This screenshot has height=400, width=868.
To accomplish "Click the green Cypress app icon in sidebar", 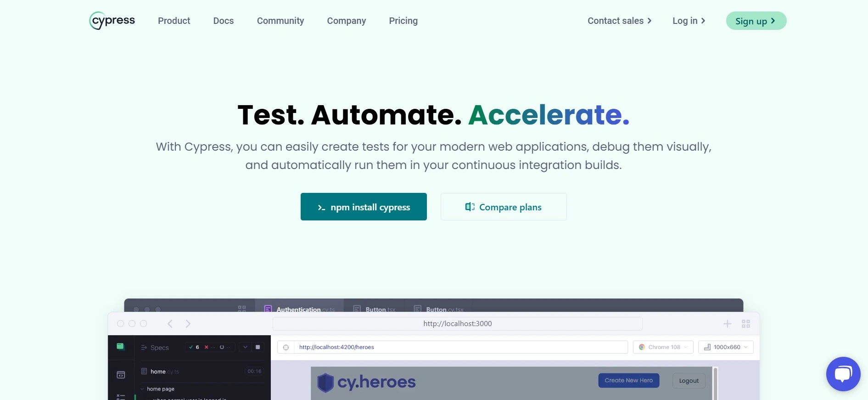I will point(120,347).
